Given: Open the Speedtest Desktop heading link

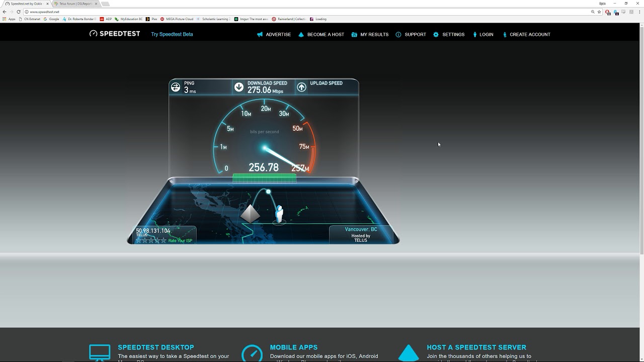Looking at the screenshot, I should pyautogui.click(x=156, y=347).
